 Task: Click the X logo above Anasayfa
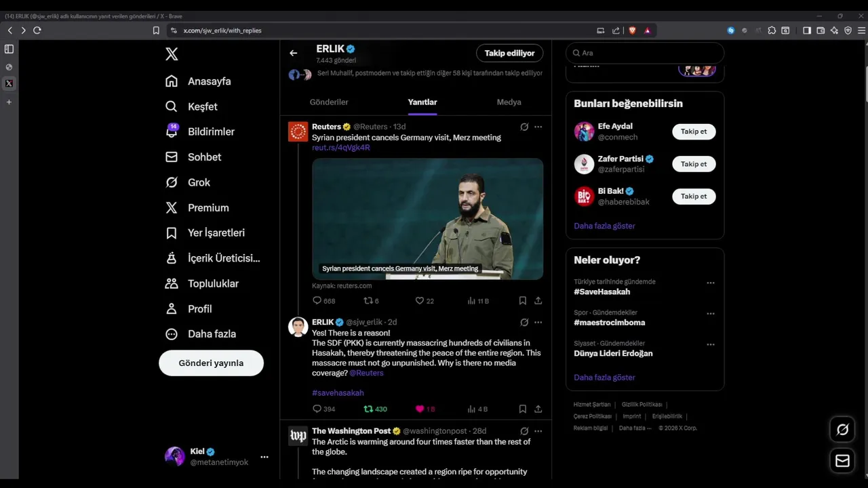(172, 54)
